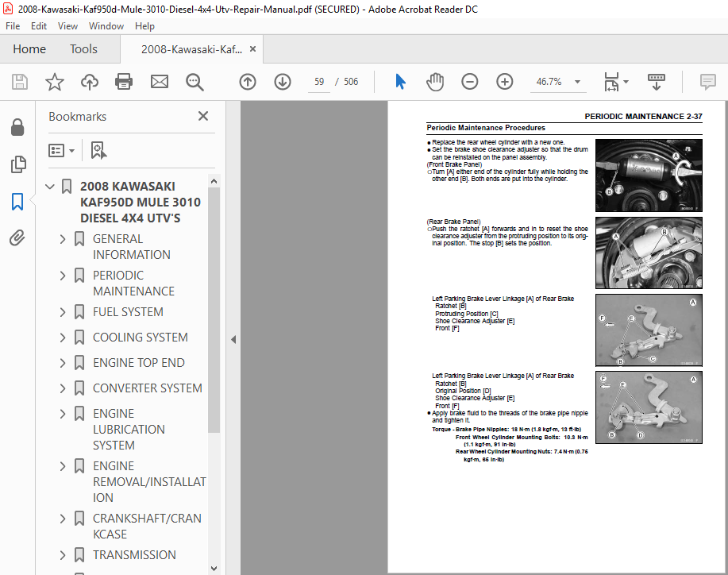Expand ENGINE REMOVAL/INSTALLATION bookmark
This screenshot has width=728, height=575.
click(63, 467)
